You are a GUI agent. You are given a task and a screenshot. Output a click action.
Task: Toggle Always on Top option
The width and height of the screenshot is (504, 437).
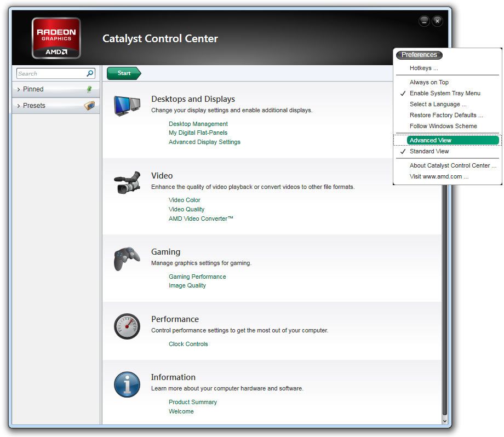pos(429,82)
